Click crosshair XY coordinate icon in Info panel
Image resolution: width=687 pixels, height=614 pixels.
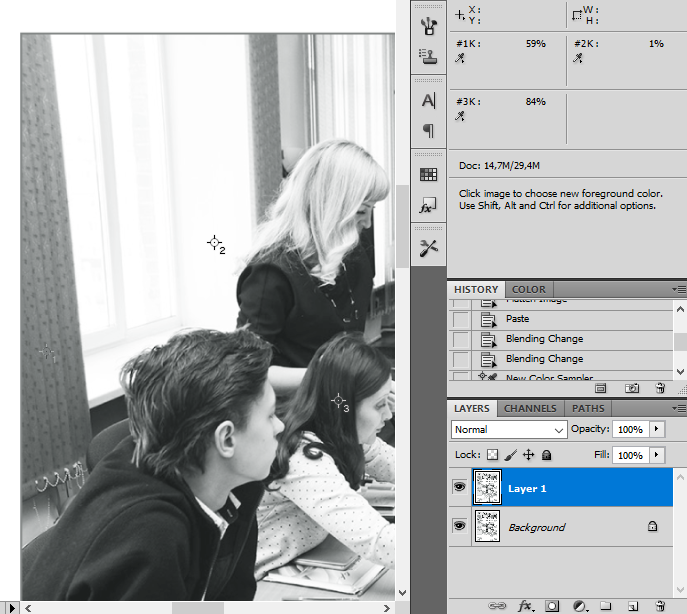point(460,15)
